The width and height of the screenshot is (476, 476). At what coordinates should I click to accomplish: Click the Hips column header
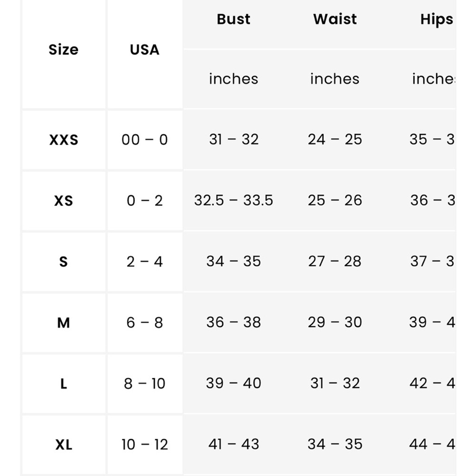click(437, 19)
